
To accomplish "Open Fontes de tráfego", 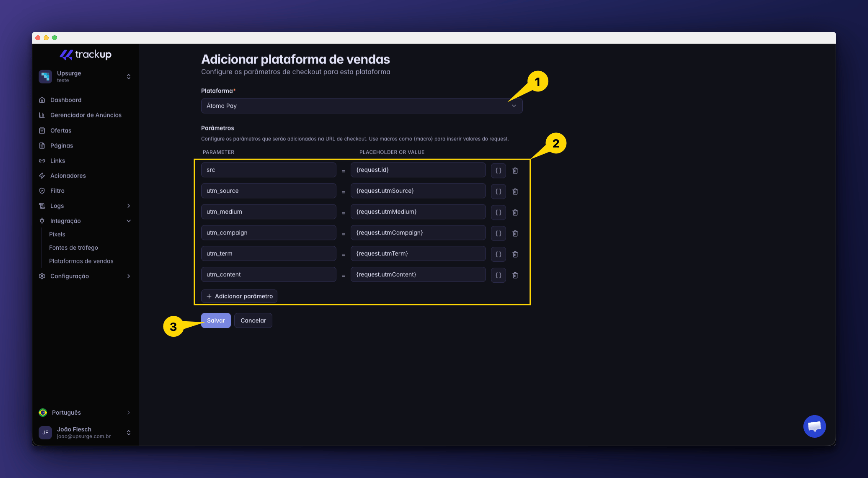I will (x=74, y=248).
